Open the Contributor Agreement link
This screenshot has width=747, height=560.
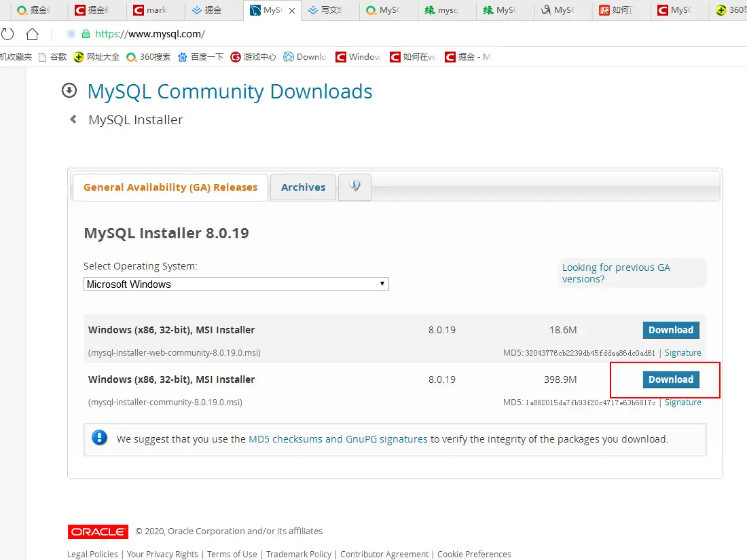[x=384, y=555]
